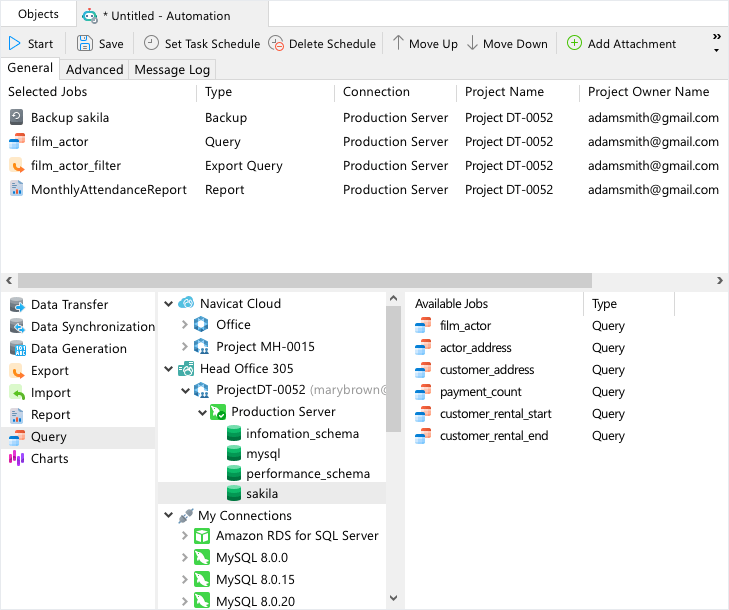This screenshot has height=610, width=729.
Task: Click the Set Task Schedule clock icon
Action: pyautogui.click(x=151, y=44)
